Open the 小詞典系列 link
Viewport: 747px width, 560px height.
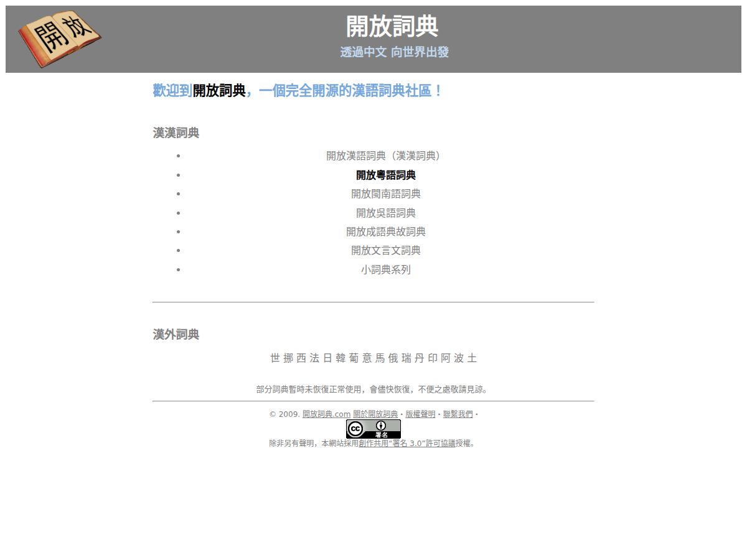pos(386,269)
